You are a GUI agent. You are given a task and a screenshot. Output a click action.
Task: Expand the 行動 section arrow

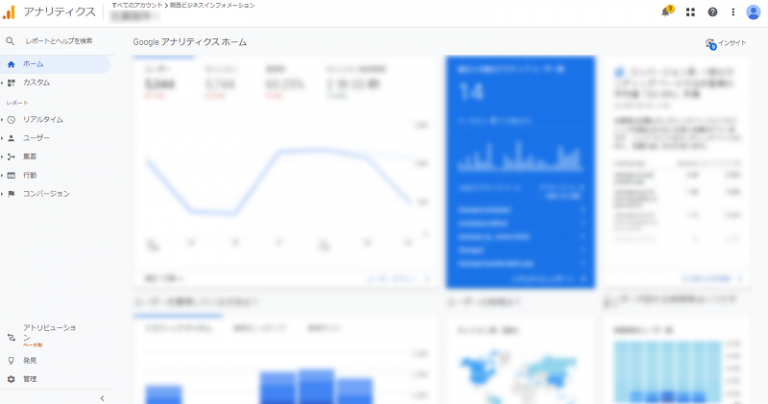[x=2, y=175]
